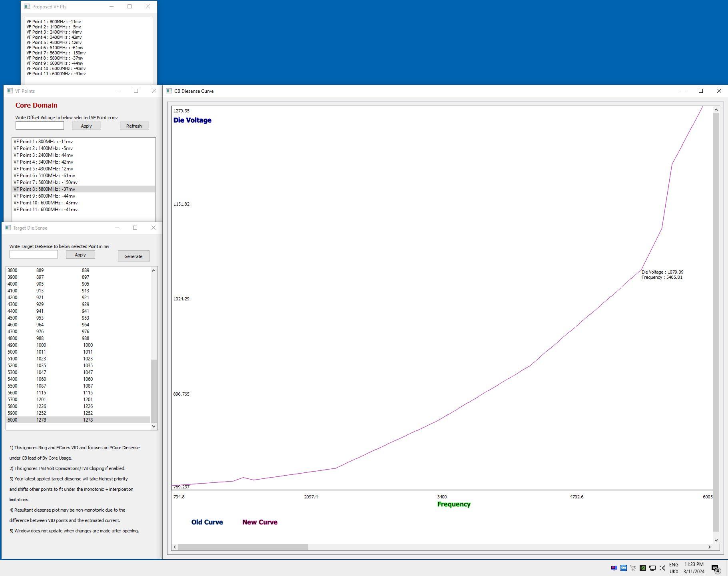Select the 5600 MHz row with 1115
Image resolution: width=728 pixels, height=576 pixels.
78,393
